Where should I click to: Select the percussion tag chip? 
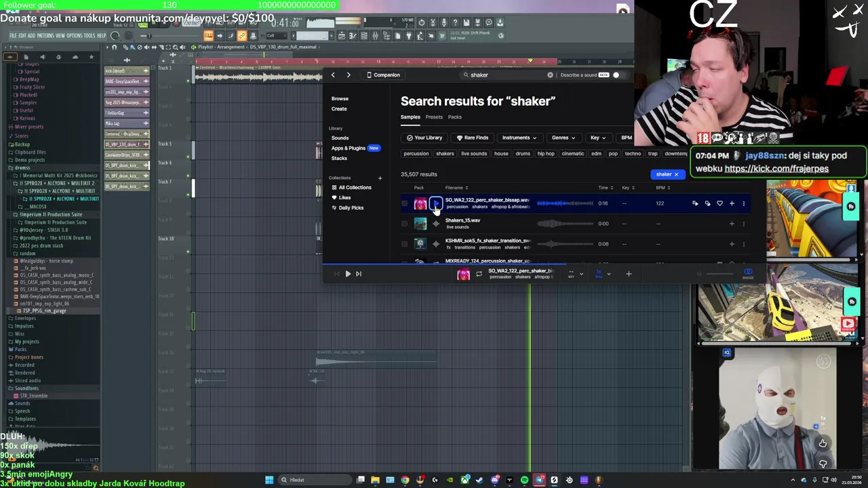[x=416, y=154]
